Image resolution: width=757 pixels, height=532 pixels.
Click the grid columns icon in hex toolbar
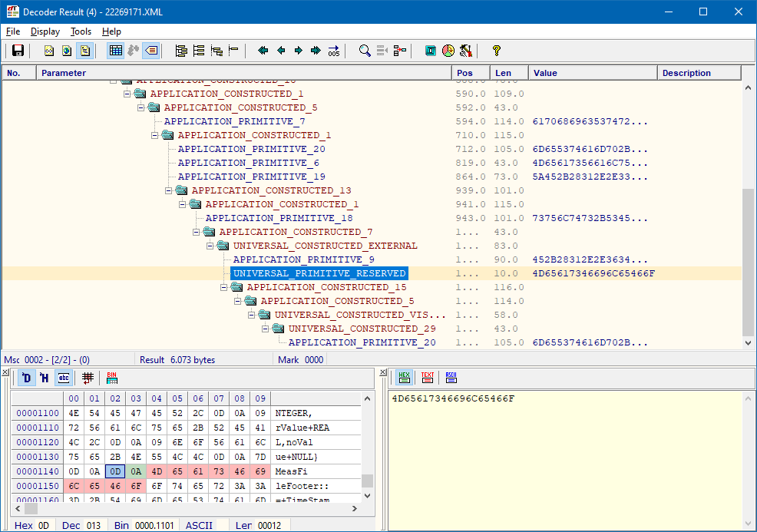click(88, 378)
